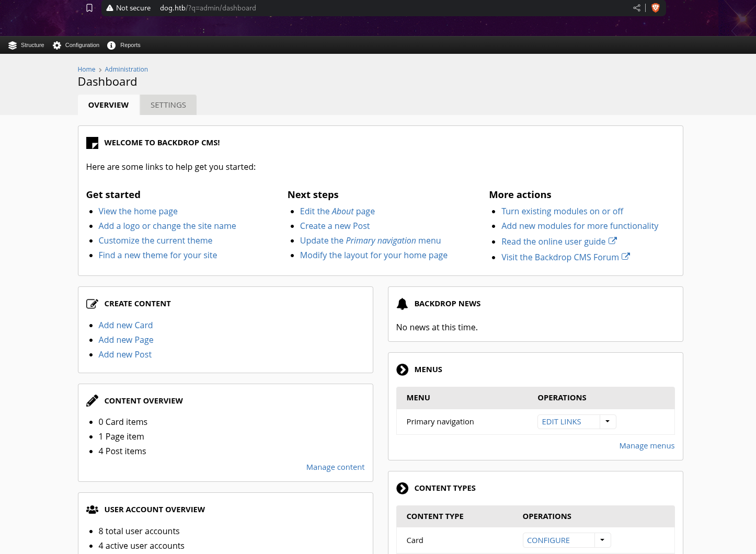Open Visit the Backdrop CMS Forum link
The width and height of the screenshot is (756, 554).
[x=560, y=257]
